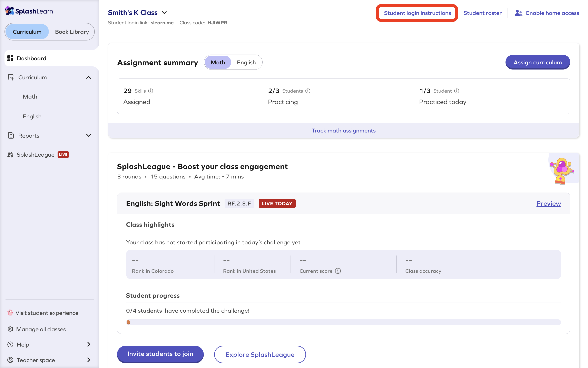Click the Help question mark icon

[10, 344]
